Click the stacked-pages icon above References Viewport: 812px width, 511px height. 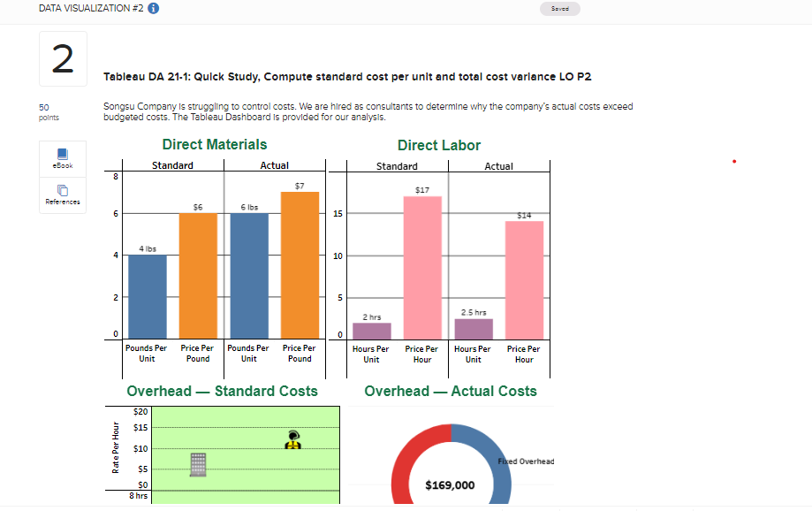point(62,188)
